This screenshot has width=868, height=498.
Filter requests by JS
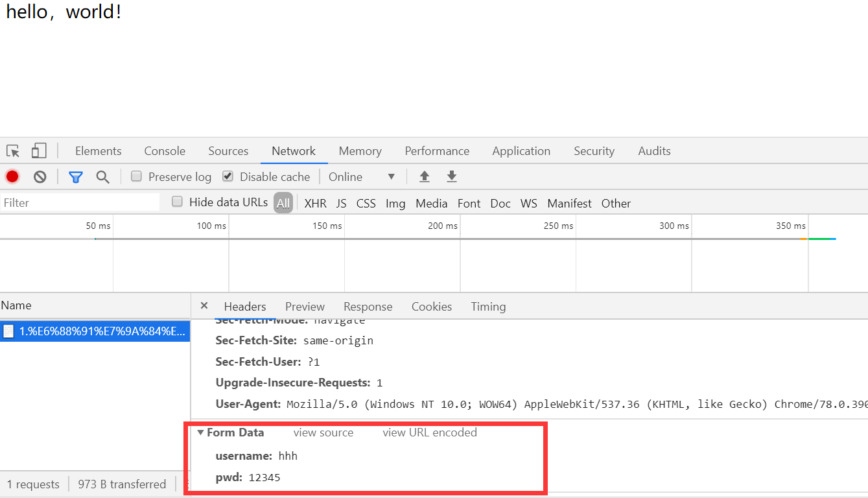(342, 204)
